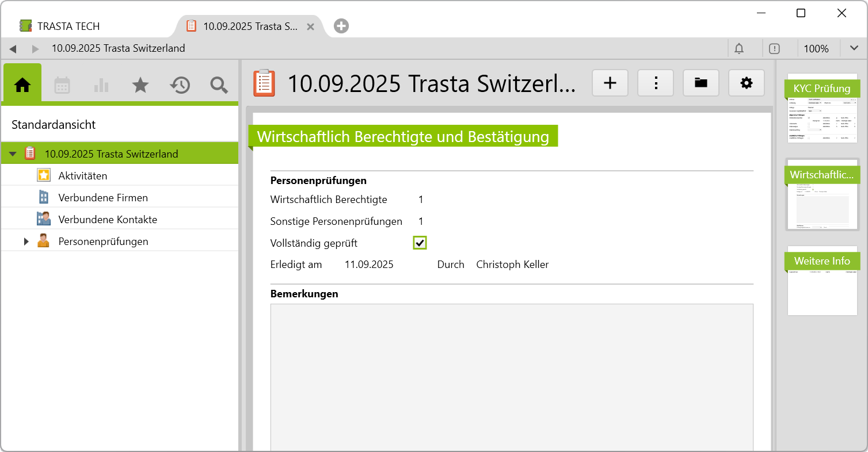Click the clipboard icon beside record title
Viewport: 868px width, 452px height.
click(x=264, y=83)
